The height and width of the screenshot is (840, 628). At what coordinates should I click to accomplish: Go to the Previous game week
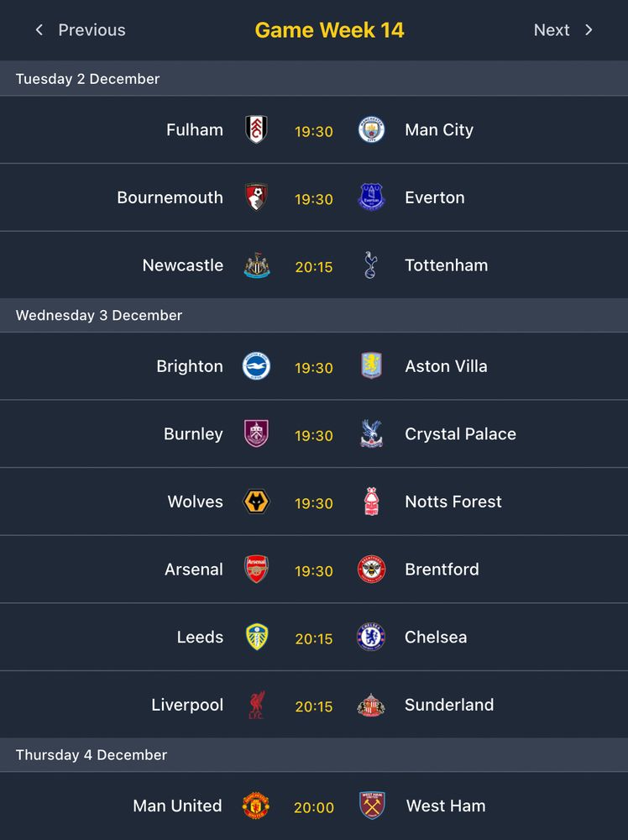coord(80,30)
